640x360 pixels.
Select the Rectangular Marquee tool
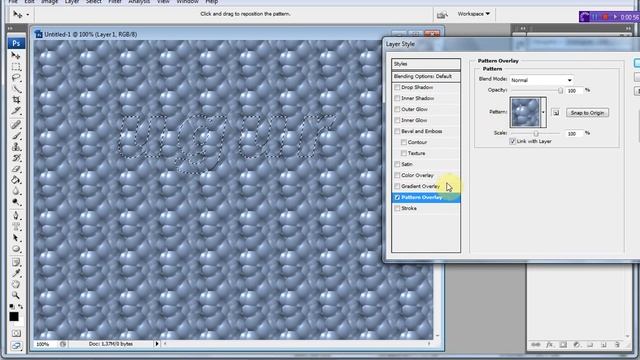[x=16, y=67]
